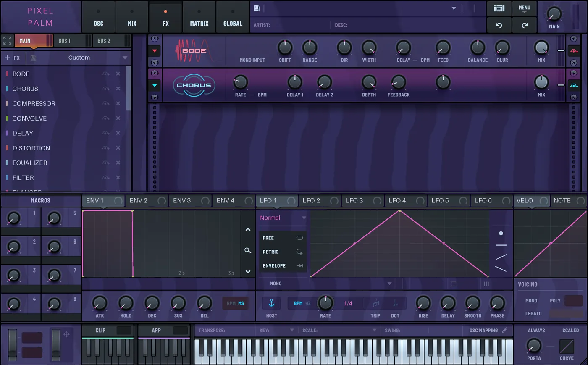Click the undo arrow icon
588x365 pixels.
[x=499, y=25]
